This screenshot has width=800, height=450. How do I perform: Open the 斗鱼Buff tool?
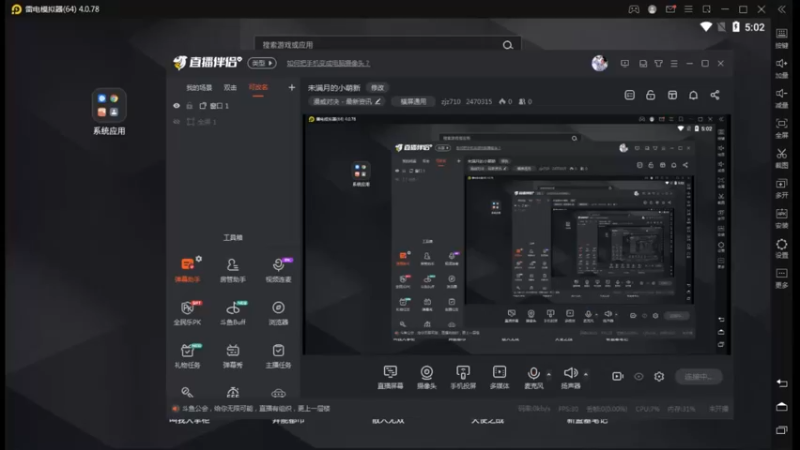(x=233, y=313)
